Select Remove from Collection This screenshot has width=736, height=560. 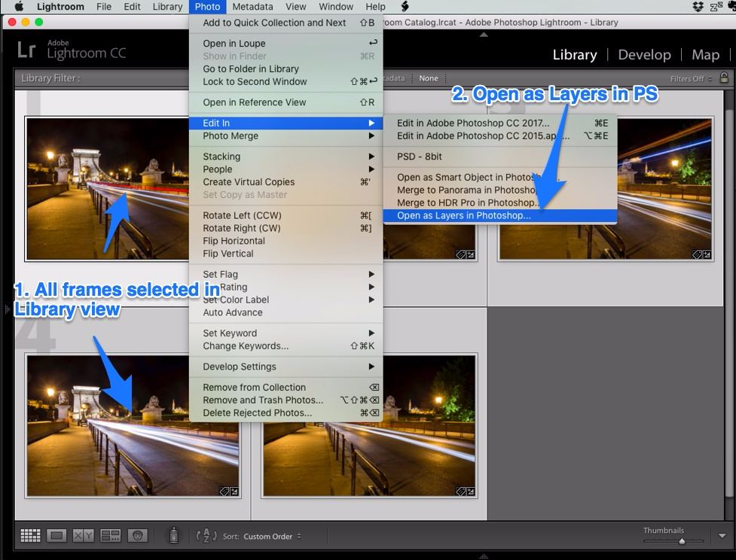click(286, 388)
